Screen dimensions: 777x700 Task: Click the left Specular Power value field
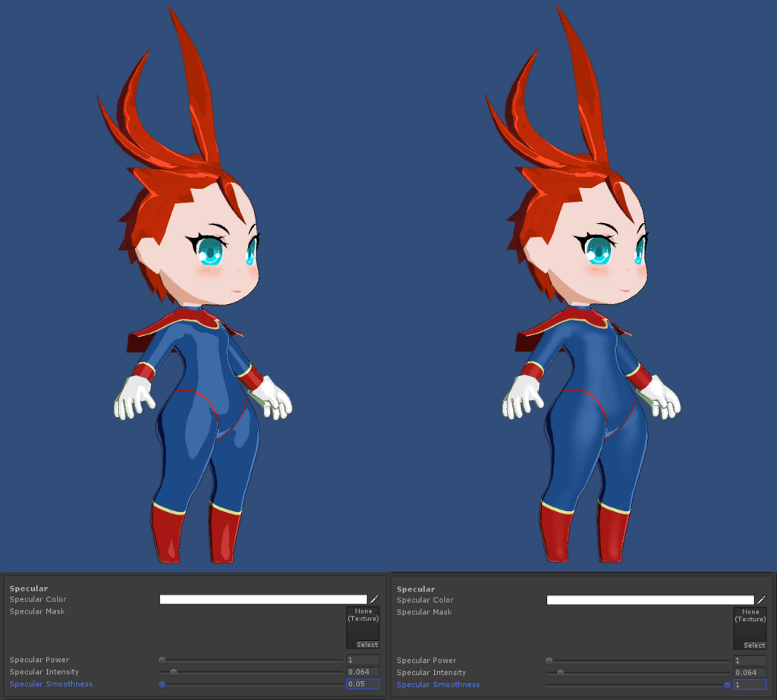pyautogui.click(x=363, y=660)
